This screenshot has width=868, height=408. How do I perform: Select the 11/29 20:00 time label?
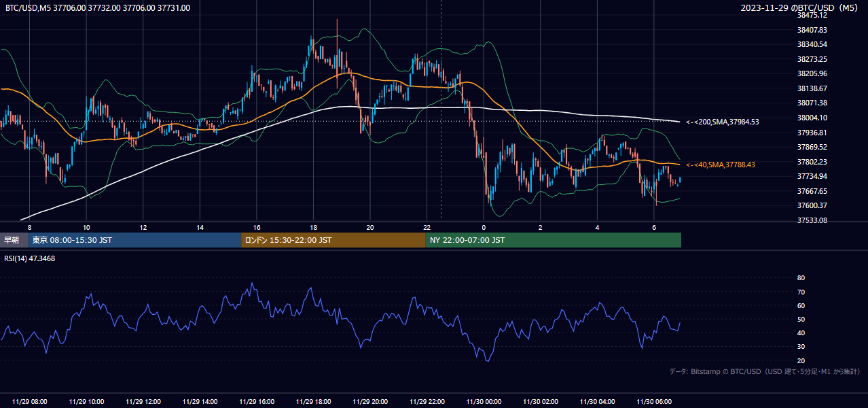370,402
